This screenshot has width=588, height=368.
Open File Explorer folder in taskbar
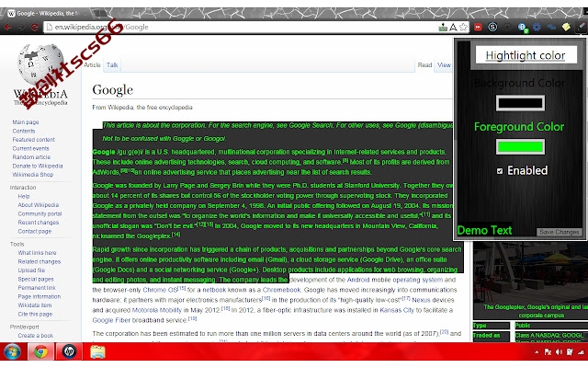97,351
